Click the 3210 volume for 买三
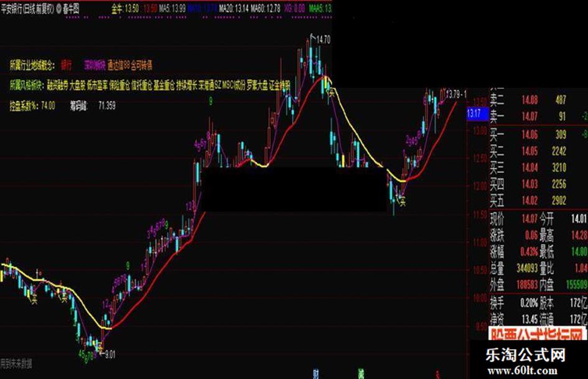The height and width of the screenshot is (379, 588). coord(559,168)
